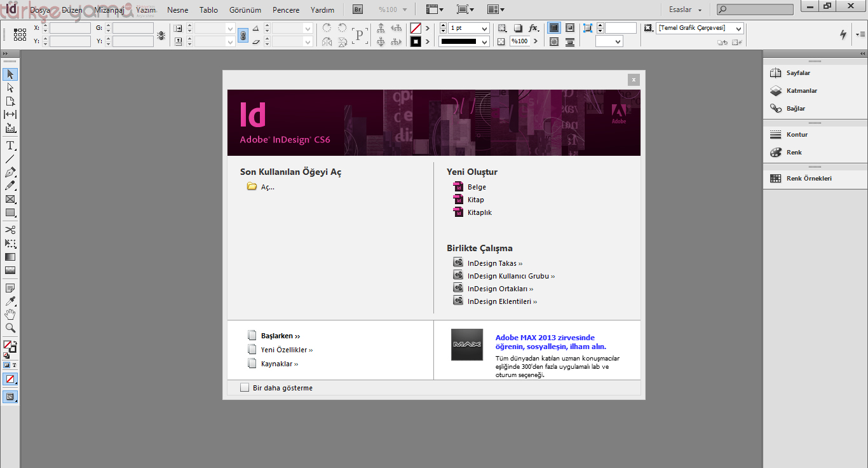Select the Line tool
868x468 pixels.
(x=10, y=159)
